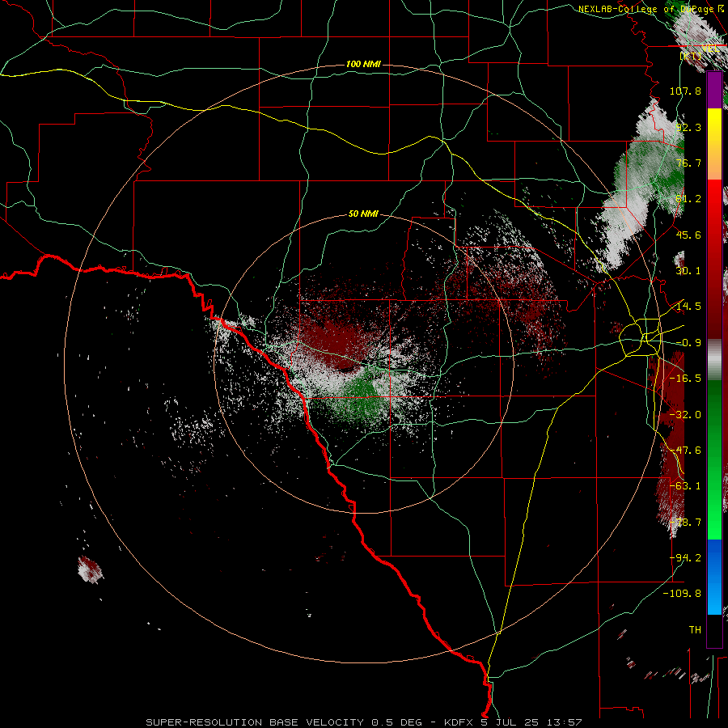Select the -32.0 value on the velocity scale

685,415
